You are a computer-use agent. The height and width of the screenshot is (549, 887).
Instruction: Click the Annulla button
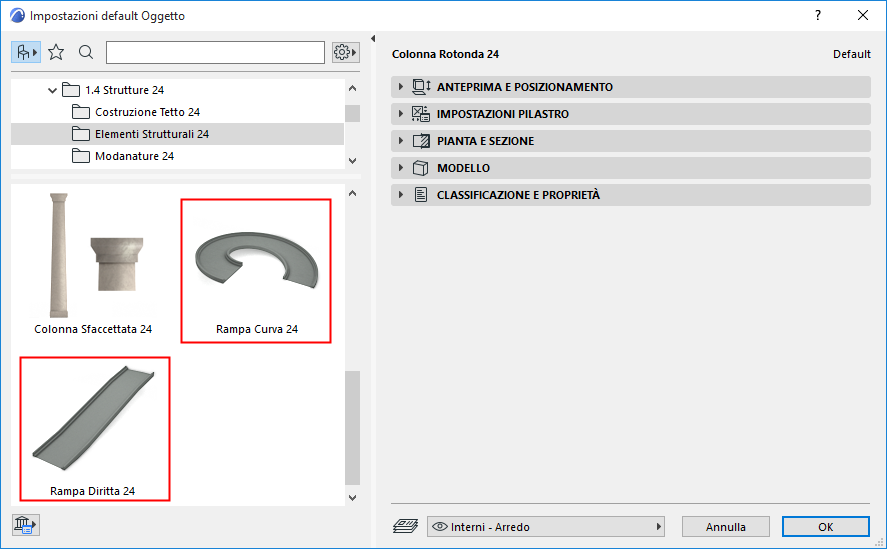[726, 527]
